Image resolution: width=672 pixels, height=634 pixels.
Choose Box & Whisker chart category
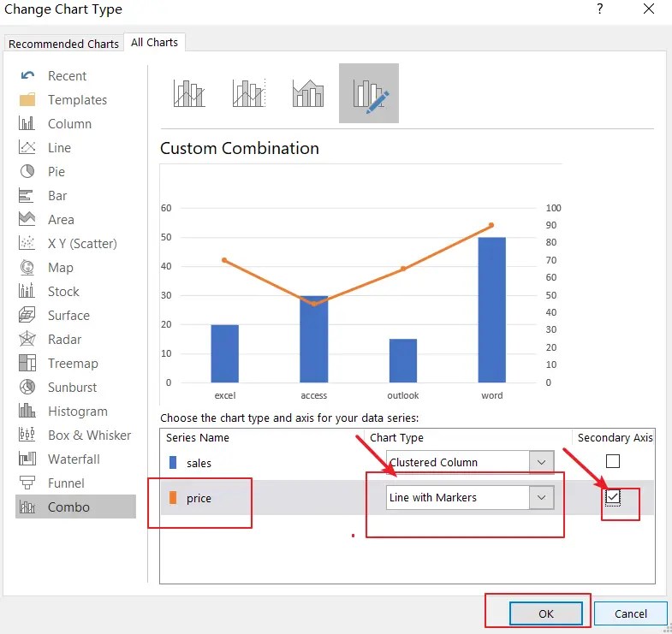89,436
